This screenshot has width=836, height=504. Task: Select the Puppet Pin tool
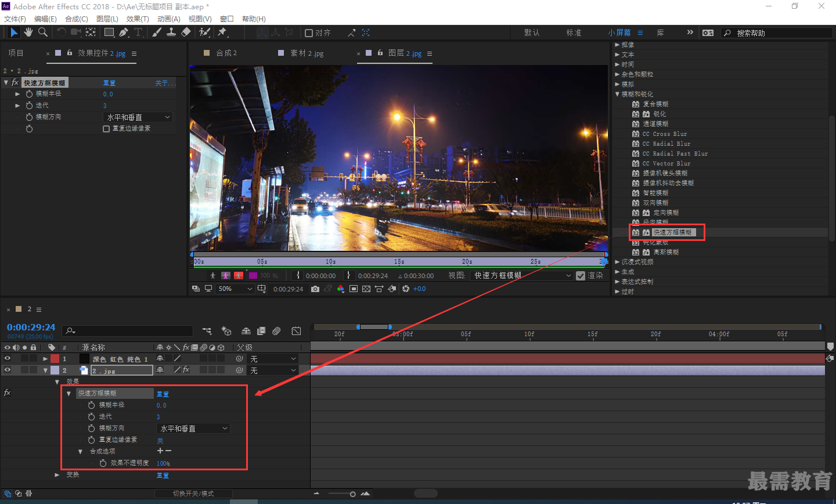pyautogui.click(x=222, y=33)
